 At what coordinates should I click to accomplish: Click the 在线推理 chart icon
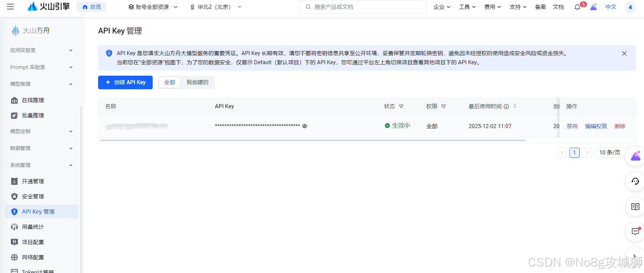(x=14, y=100)
